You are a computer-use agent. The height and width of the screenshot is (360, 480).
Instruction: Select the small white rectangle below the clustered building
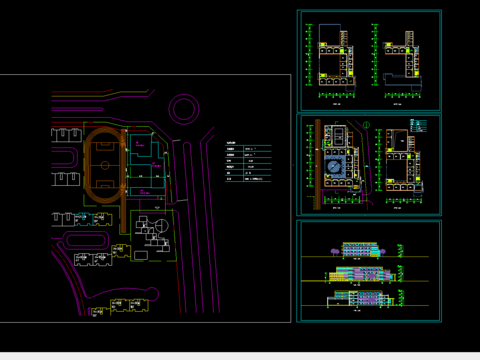[x=141, y=255]
